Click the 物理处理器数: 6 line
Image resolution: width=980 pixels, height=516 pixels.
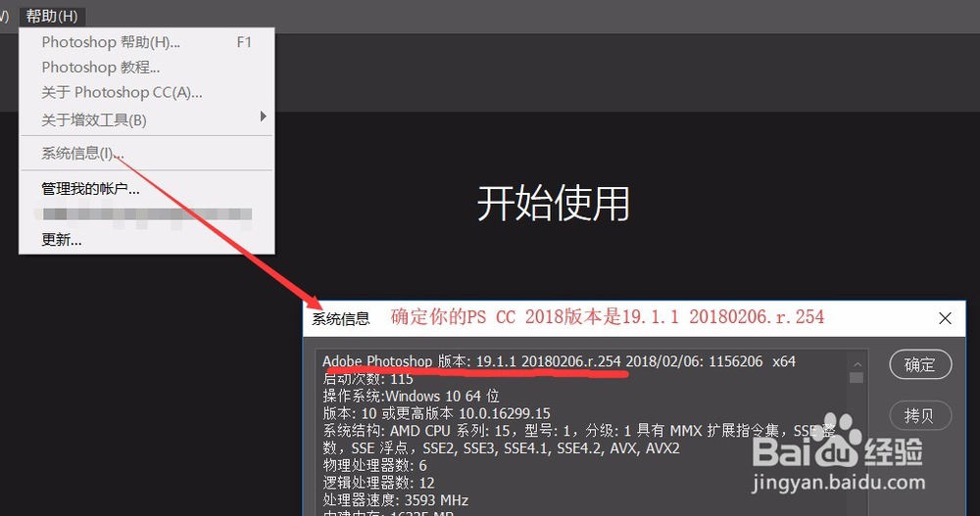click(x=374, y=465)
